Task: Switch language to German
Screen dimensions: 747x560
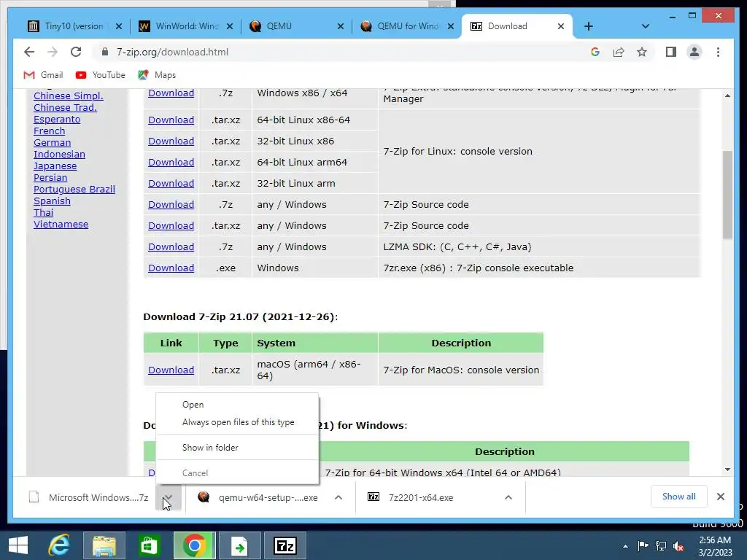Action: point(53,142)
